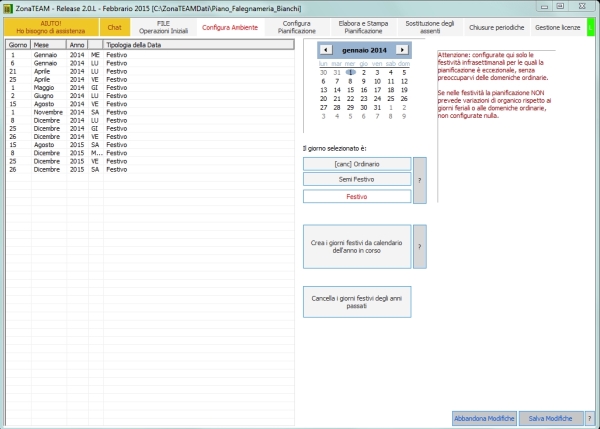
Task: Click the ZonaTEAM application icon in title bar
Action: coord(8,8)
